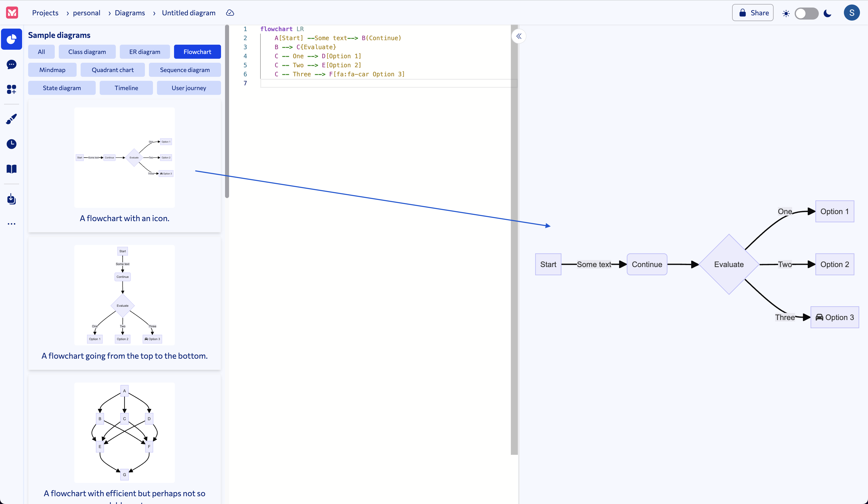Toggle the light/dark mode switch
The width and height of the screenshot is (868, 504).
click(x=806, y=13)
